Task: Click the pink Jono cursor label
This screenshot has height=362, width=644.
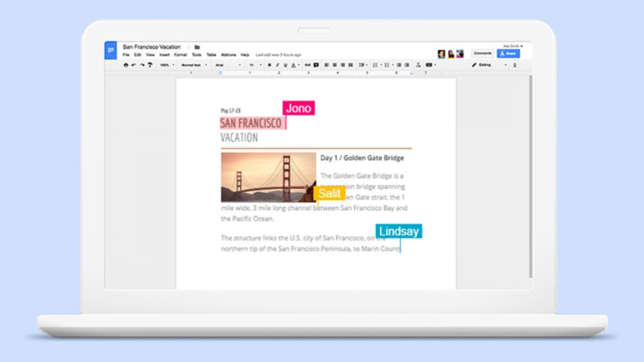Action: [x=299, y=108]
